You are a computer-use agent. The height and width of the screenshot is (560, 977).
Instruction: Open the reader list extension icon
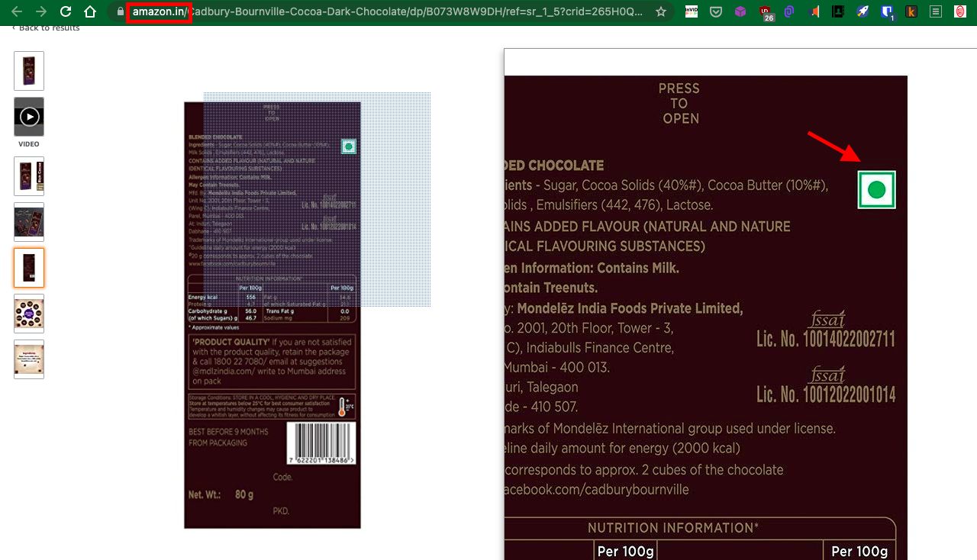click(936, 11)
